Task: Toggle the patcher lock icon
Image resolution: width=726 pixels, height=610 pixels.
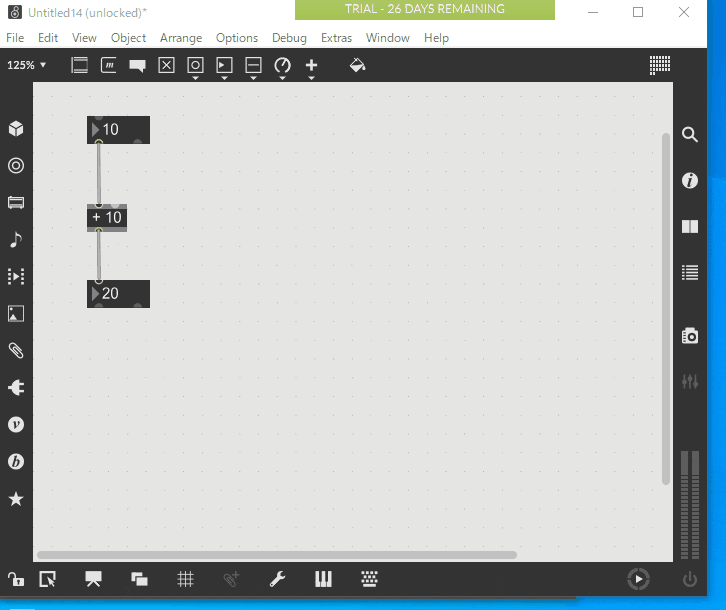Action: (x=16, y=579)
